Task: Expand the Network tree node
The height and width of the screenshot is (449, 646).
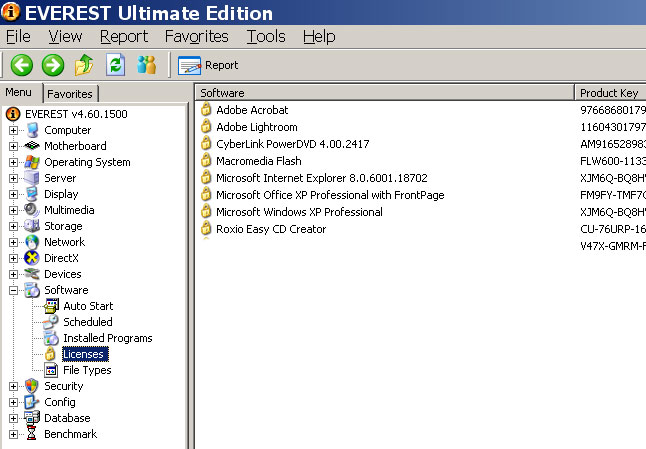Action: click(x=13, y=242)
